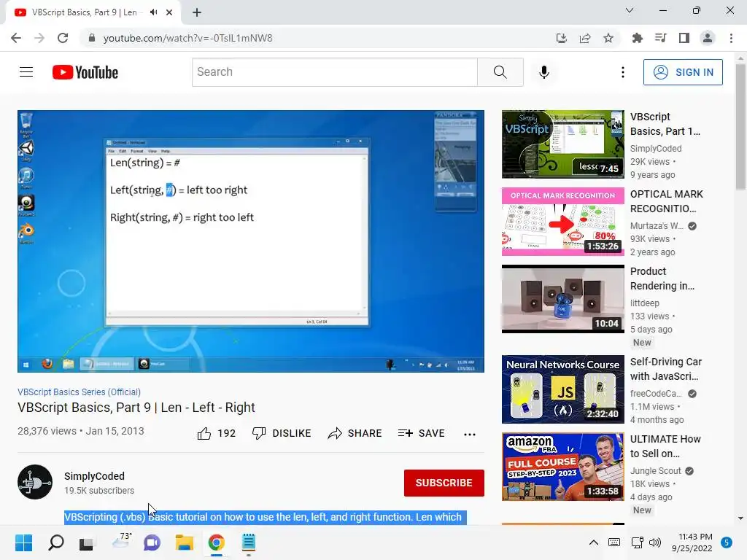Open the Chrome profile avatar
Image resolution: width=747 pixels, height=560 pixels.
(x=708, y=38)
